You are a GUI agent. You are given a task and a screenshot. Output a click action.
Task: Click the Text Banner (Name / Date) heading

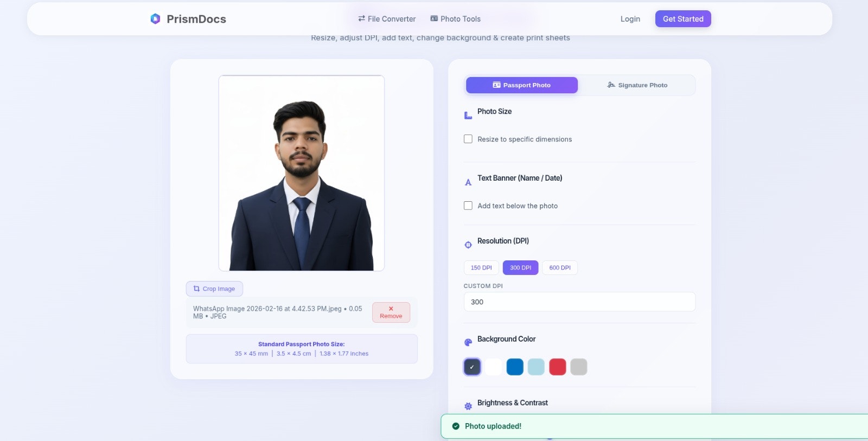(520, 178)
